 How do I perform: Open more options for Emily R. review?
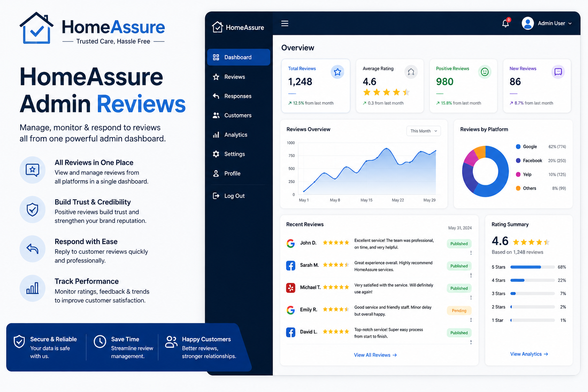[471, 320]
